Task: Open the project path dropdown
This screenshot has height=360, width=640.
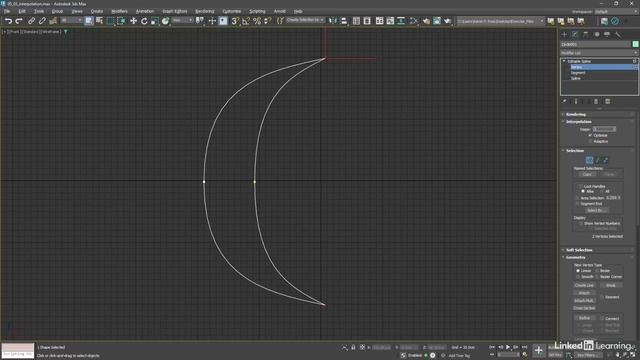Action: [x=500, y=21]
